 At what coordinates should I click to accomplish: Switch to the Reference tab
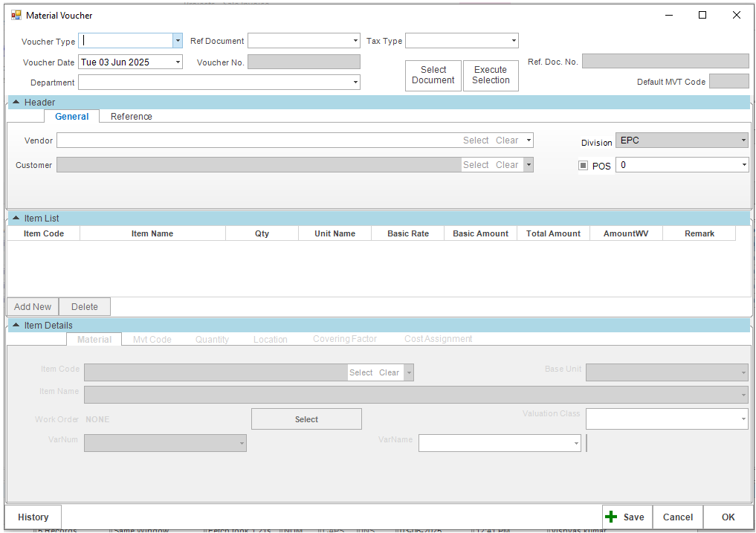[132, 117]
